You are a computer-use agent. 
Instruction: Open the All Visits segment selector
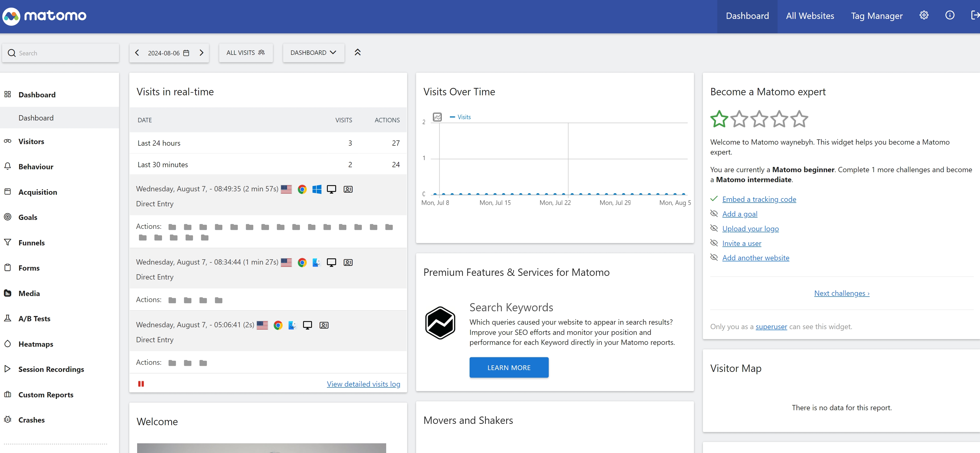(246, 53)
